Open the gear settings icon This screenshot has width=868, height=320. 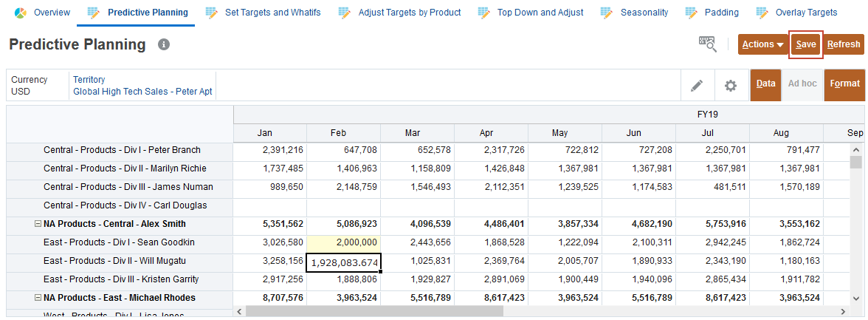[x=731, y=86]
